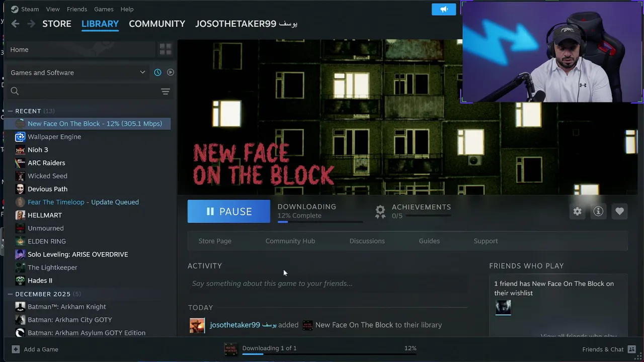Viewport: 644px width, 362px height.
Task: Open Friends & Chat text button
Action: [603, 349]
